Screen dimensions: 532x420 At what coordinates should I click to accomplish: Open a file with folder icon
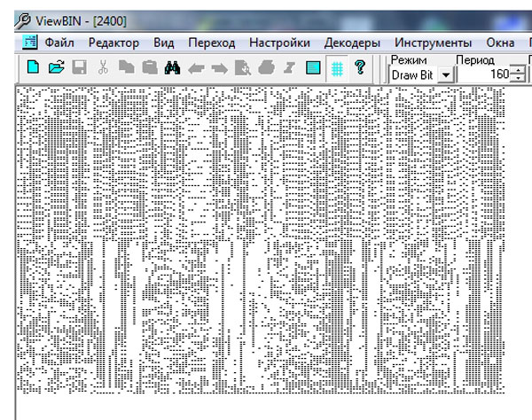[57, 67]
